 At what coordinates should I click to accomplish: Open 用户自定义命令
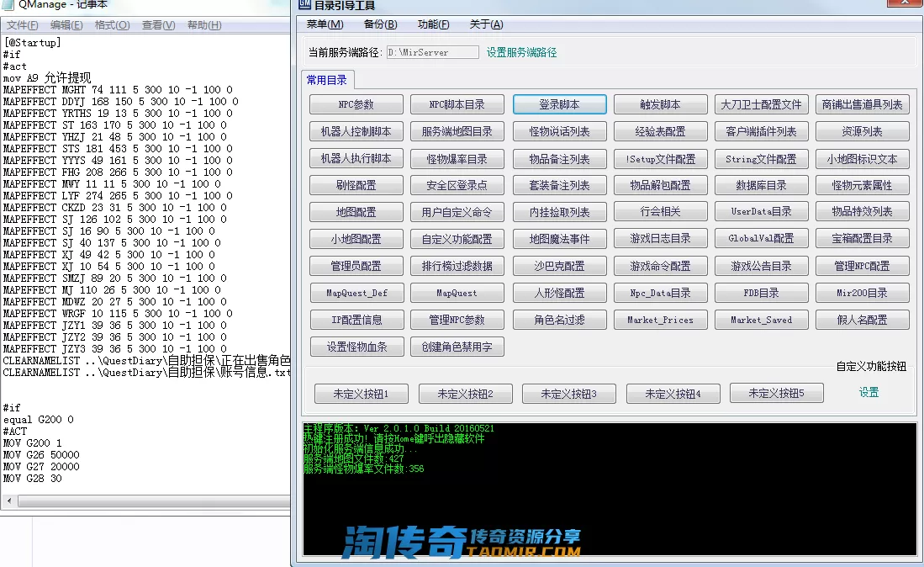tap(457, 212)
